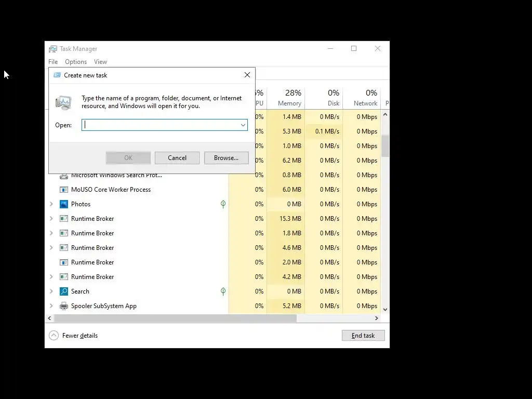Viewport: 532px width, 399px height.
Task: Click the 5.2 MB memory value
Action: 292,306
